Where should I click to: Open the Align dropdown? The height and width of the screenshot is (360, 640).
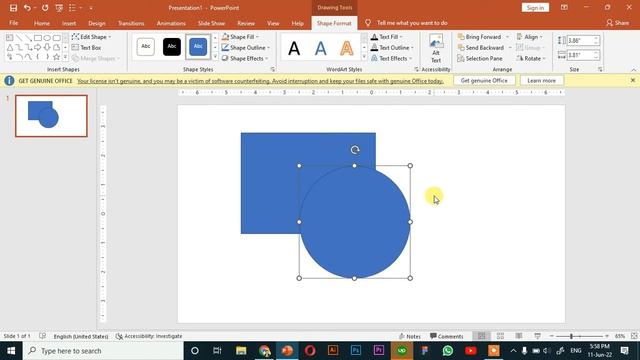click(529, 37)
